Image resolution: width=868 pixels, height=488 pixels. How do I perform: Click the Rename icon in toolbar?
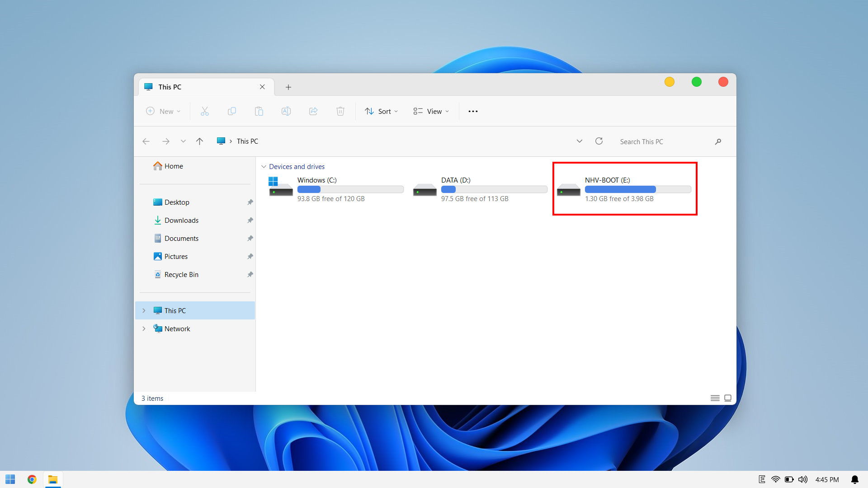click(x=286, y=111)
